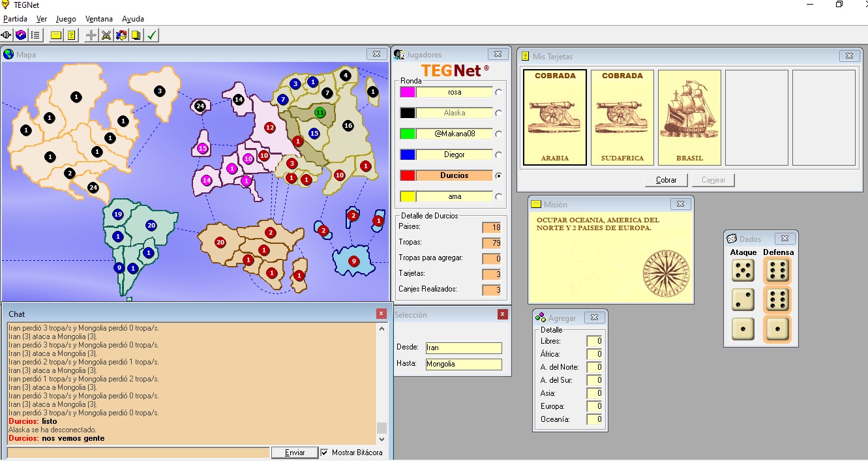868x461 pixels.
Task: Click the Libres value field in Agregar
Action: coord(594,341)
